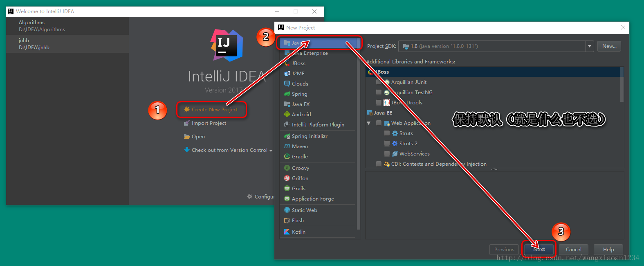
Task: Select Maven project type label
Action: (x=300, y=147)
